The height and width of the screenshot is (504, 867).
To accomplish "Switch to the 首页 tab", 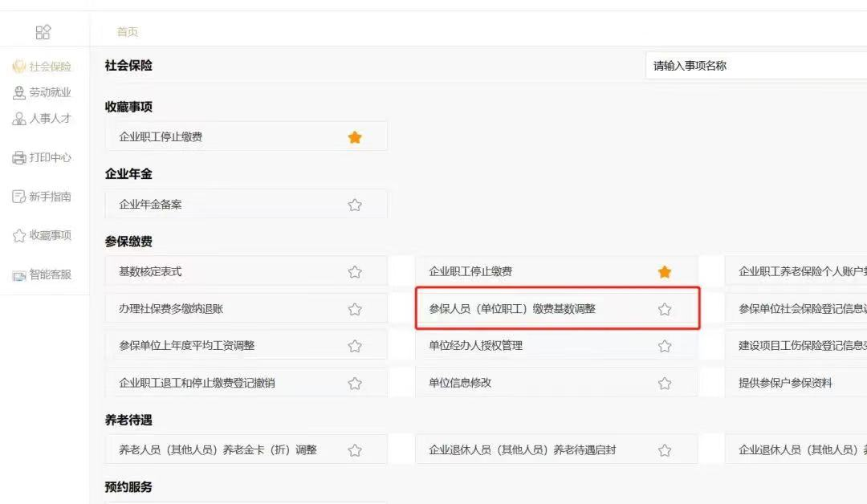I will click(128, 32).
